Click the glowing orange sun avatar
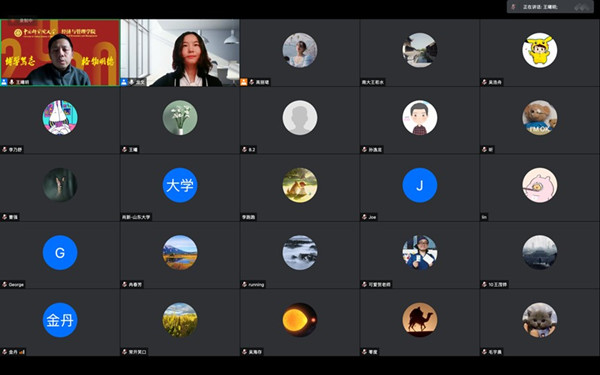The height and width of the screenshot is (375, 600). [x=300, y=320]
